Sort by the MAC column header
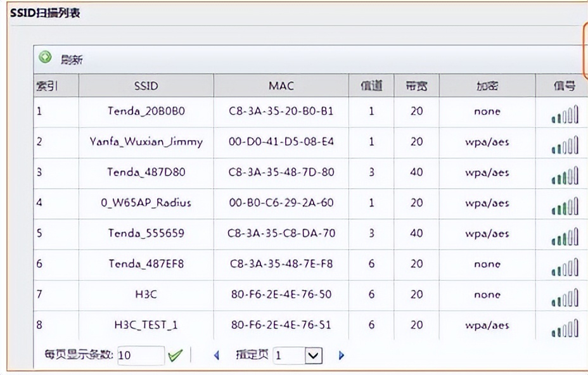Image resolution: width=588 pixels, height=375 pixels. (x=281, y=86)
